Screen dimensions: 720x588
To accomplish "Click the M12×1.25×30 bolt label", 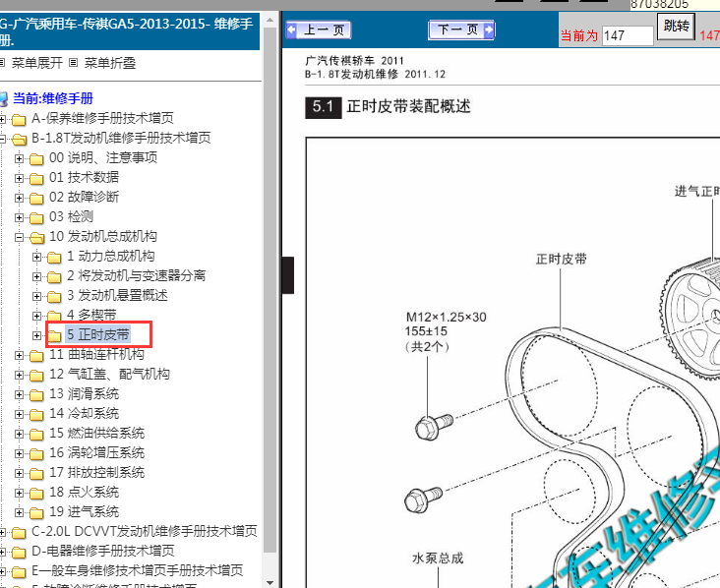I will 446,318.
